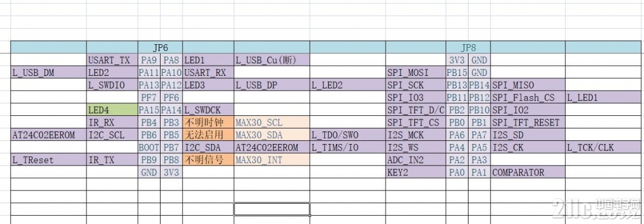Select the JP6 header cell

(x=160, y=47)
